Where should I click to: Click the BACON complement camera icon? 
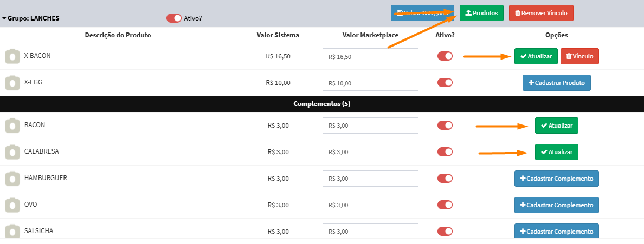(x=12, y=126)
